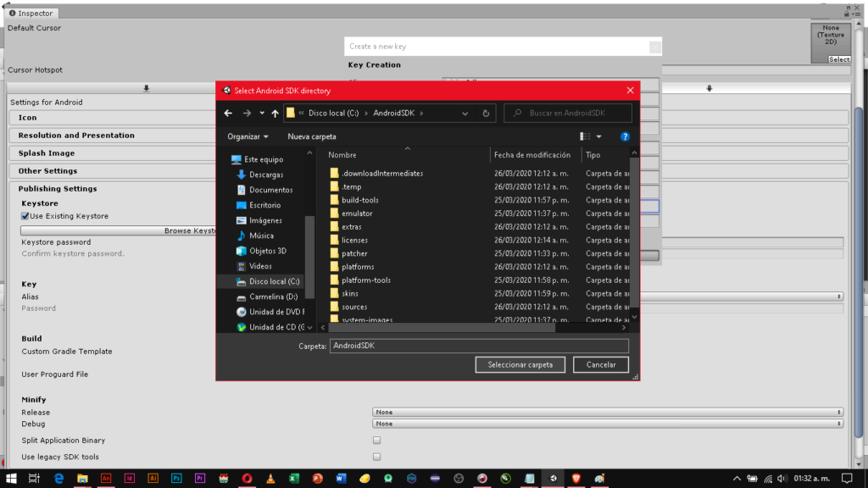This screenshot has height=488, width=868.
Task: Open the Key Alias dropdown in the Inspector
Action: pos(741,297)
